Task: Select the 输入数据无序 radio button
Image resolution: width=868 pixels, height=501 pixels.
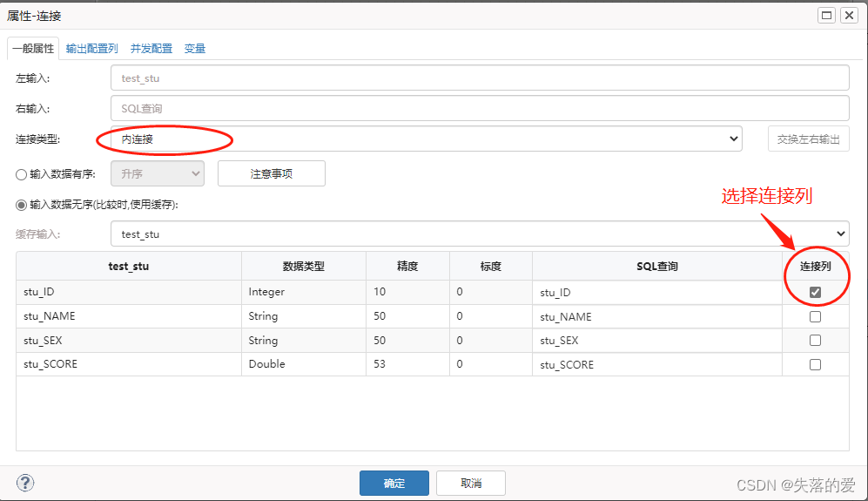Action: click(x=21, y=205)
